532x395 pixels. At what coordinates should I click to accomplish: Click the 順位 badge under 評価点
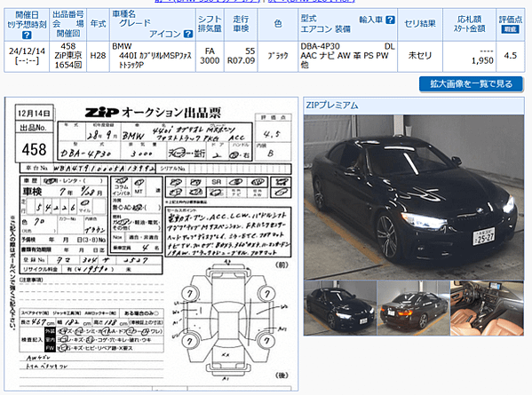click(x=511, y=29)
